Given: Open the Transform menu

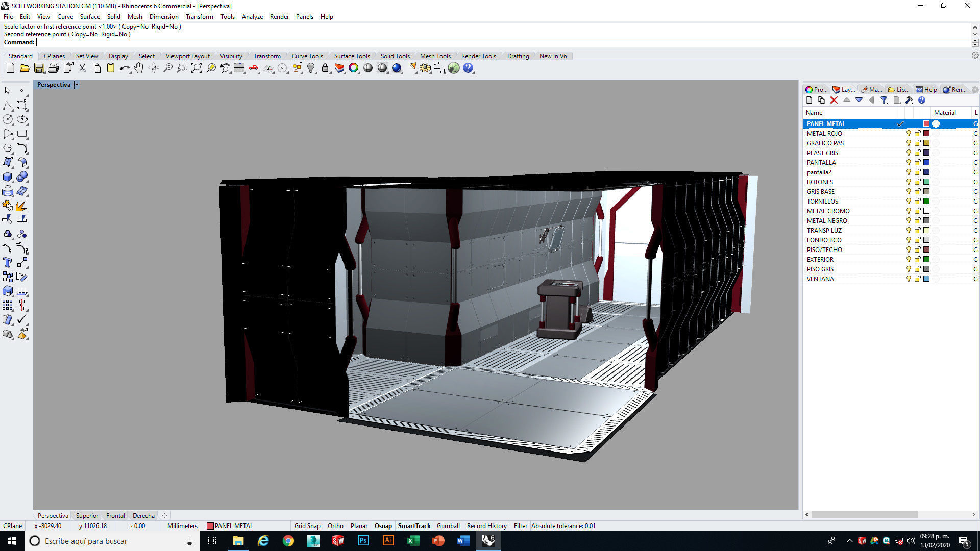Looking at the screenshot, I should pos(199,17).
